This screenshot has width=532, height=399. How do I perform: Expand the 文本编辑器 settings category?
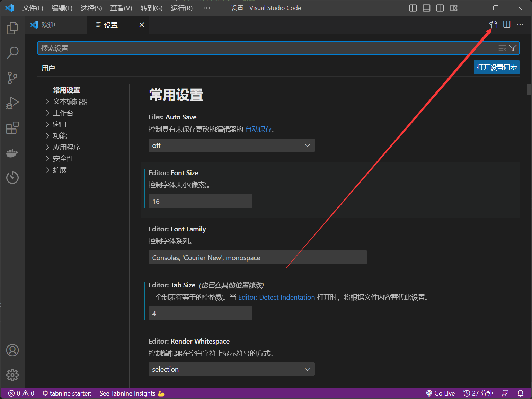[70, 101]
